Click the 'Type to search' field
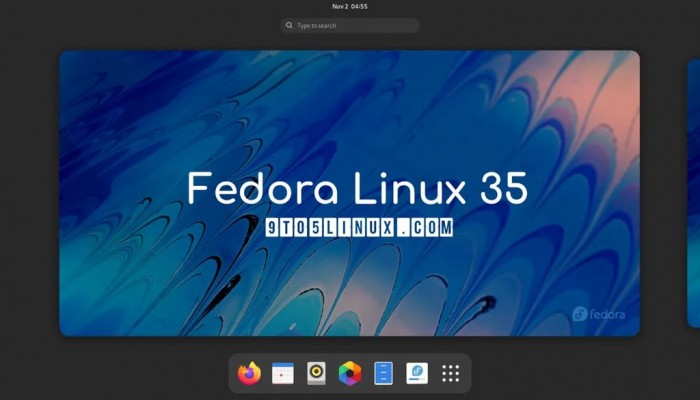The height and width of the screenshot is (400, 700). tap(350, 25)
